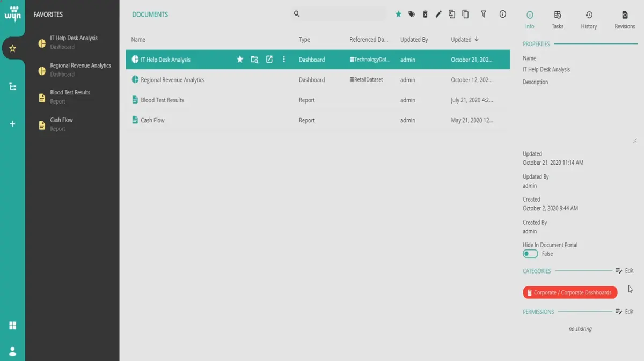Click the RetailDataset cell

(366, 80)
